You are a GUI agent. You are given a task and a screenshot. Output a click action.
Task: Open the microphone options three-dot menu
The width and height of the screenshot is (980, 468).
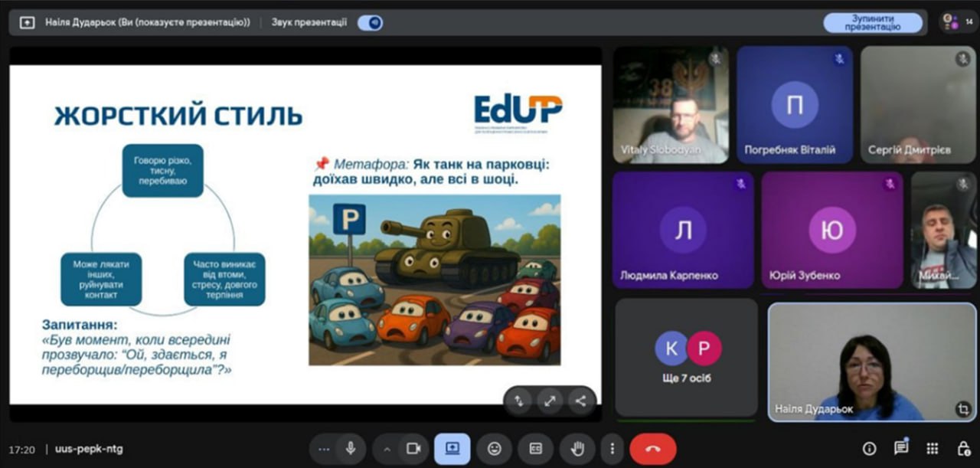324,449
